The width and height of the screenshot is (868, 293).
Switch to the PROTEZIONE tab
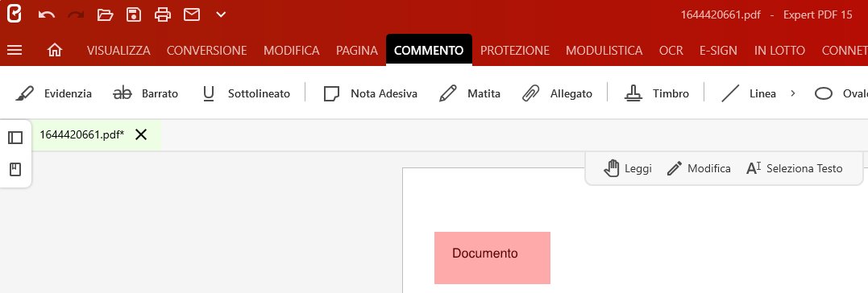click(x=515, y=50)
